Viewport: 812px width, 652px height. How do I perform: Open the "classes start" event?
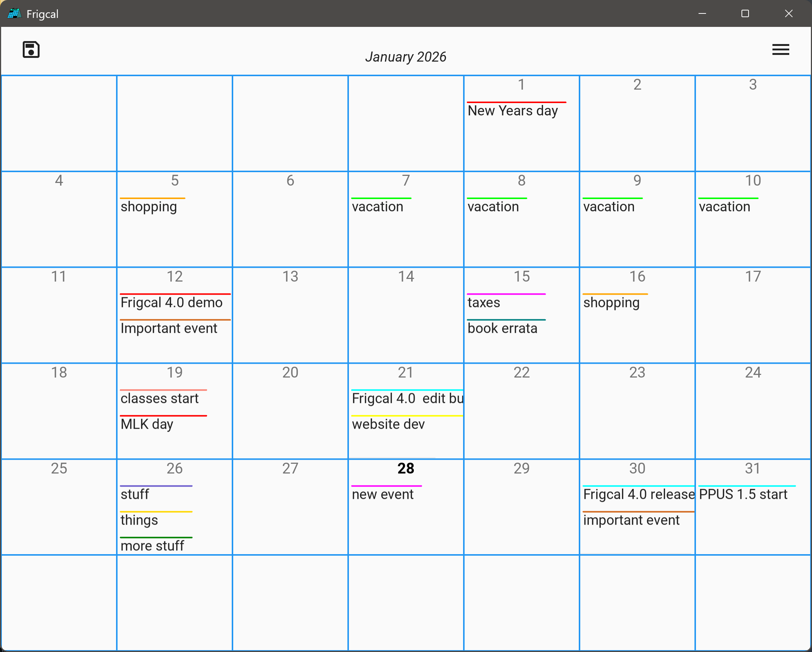(x=159, y=398)
